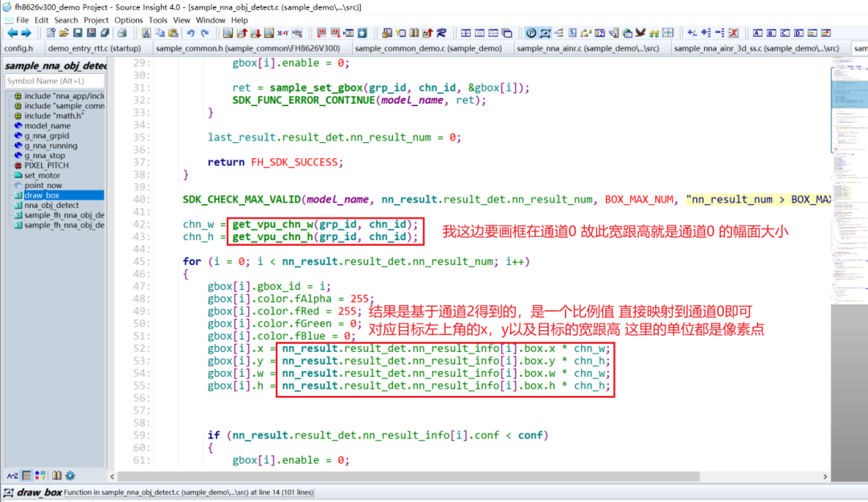The image size is (868, 502).
Task: Toggle the Project window P icon
Action: coord(531,33)
